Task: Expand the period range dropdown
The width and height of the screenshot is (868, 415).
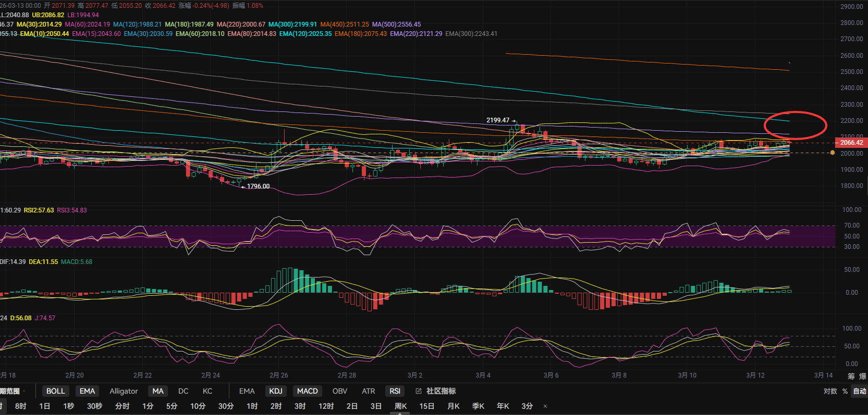Action: point(13,391)
